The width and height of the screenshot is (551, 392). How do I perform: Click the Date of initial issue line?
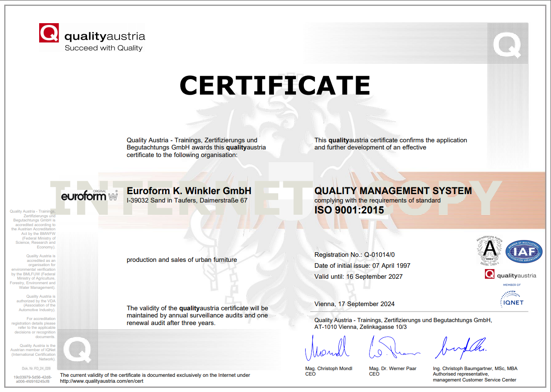pos(362,266)
